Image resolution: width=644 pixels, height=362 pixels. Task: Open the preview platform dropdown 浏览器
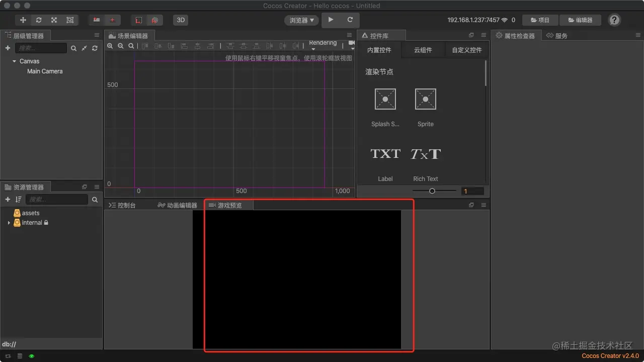tap(302, 21)
